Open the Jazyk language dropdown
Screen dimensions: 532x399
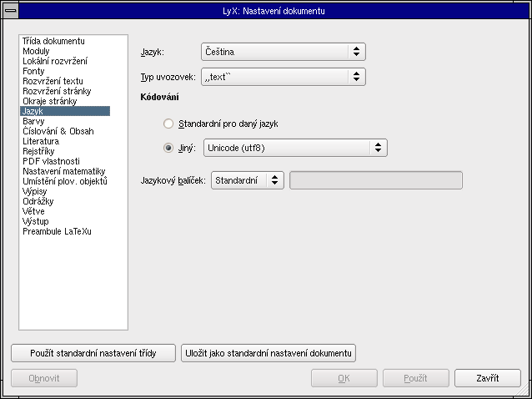[x=284, y=52]
